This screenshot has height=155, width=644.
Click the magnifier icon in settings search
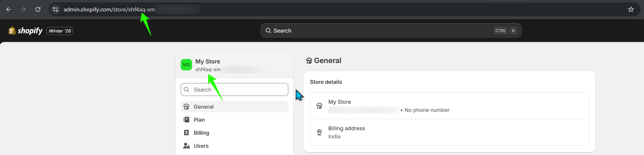pos(186,90)
